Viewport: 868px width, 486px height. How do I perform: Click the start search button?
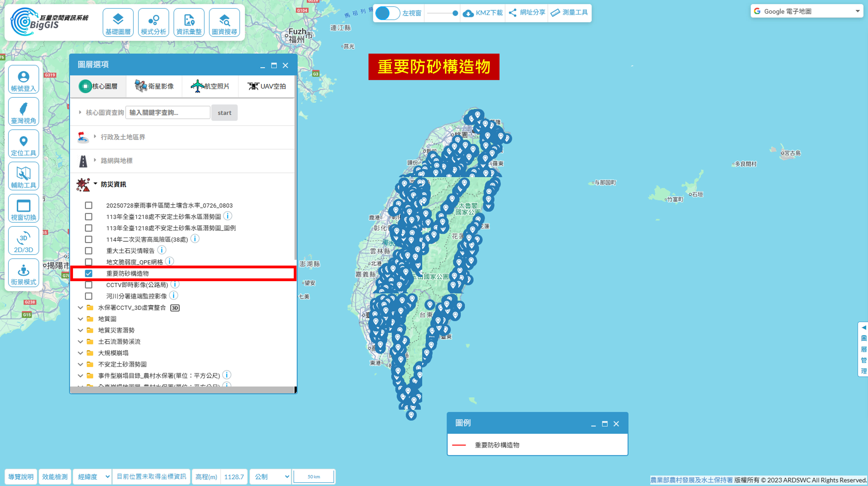[224, 113]
